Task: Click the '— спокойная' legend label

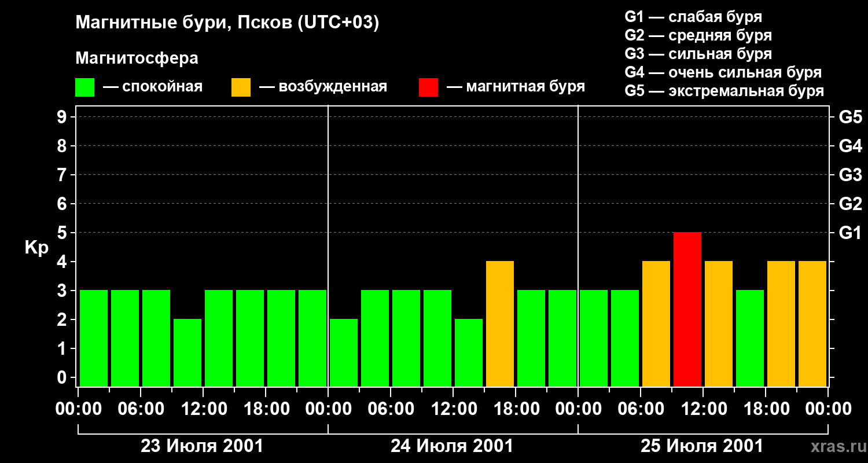Action: point(153,87)
